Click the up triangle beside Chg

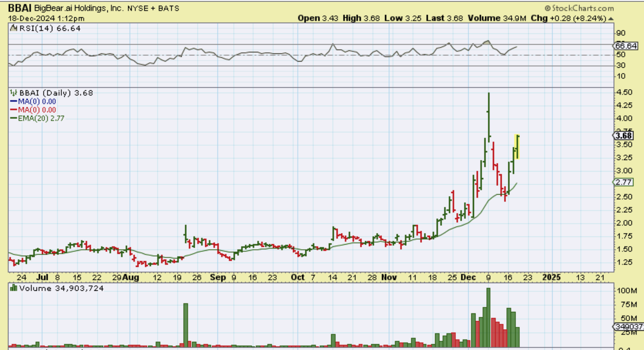click(x=611, y=19)
